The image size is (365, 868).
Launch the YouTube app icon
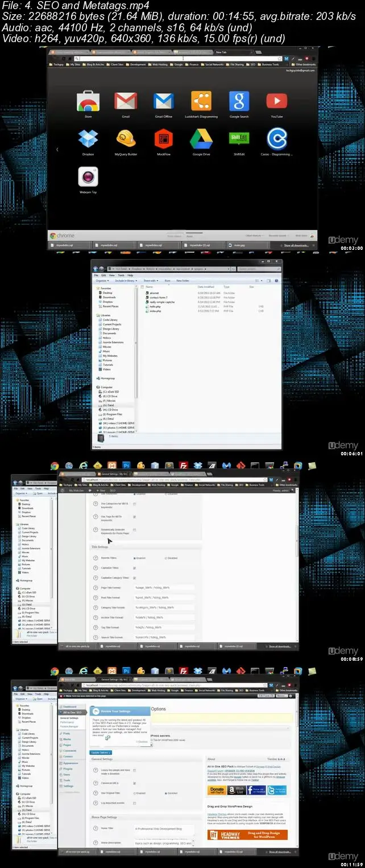click(x=277, y=101)
